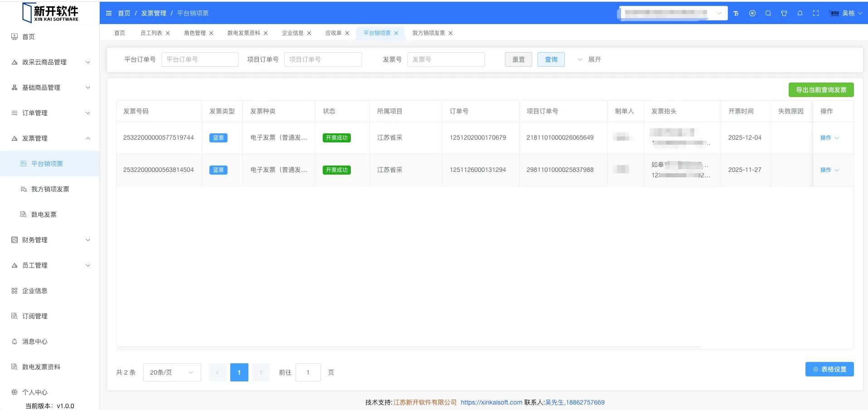Open the language switch icon
The image size is (868, 410).
click(752, 14)
